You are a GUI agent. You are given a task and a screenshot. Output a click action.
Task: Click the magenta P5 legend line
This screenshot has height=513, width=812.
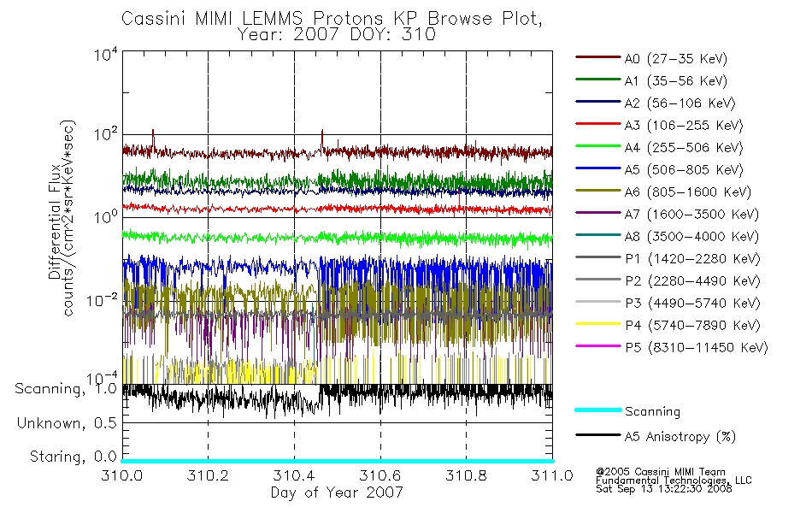click(x=598, y=346)
